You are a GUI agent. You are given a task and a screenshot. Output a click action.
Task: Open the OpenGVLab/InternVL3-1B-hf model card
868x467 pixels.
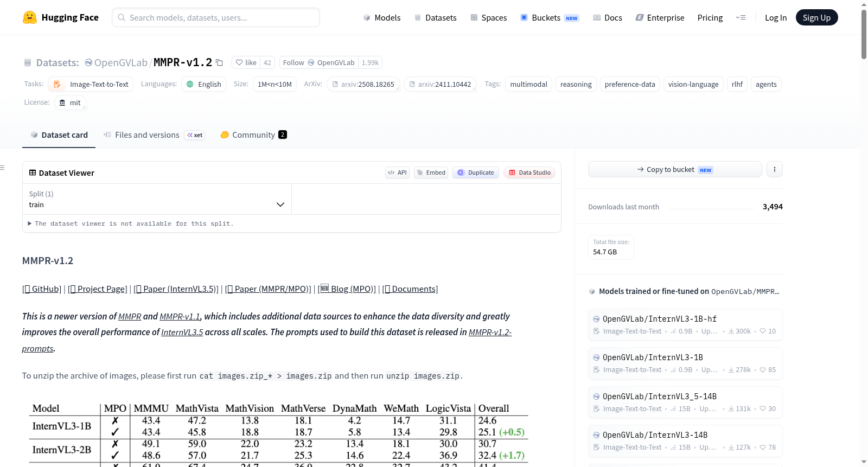point(685,324)
